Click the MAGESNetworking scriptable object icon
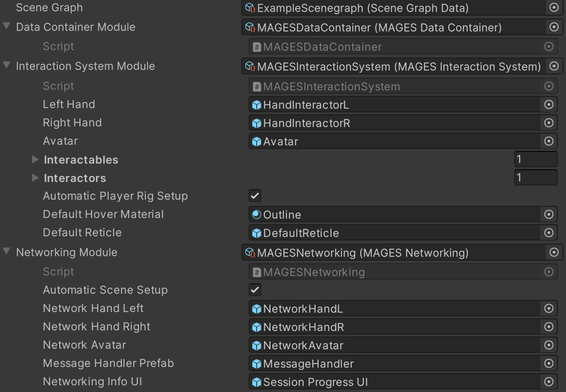Viewport: 566px width, 392px height. click(250, 253)
